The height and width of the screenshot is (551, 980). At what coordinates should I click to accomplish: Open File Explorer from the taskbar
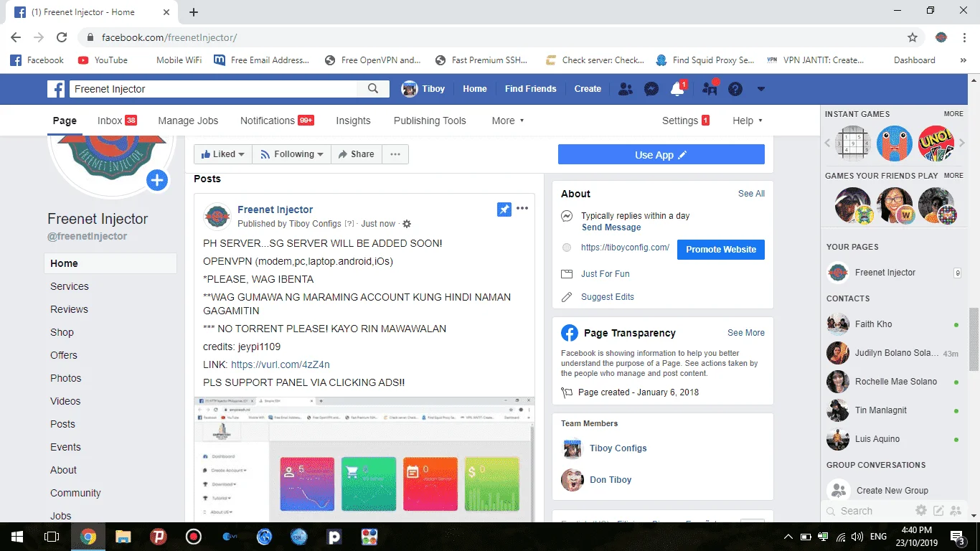[123, 537]
